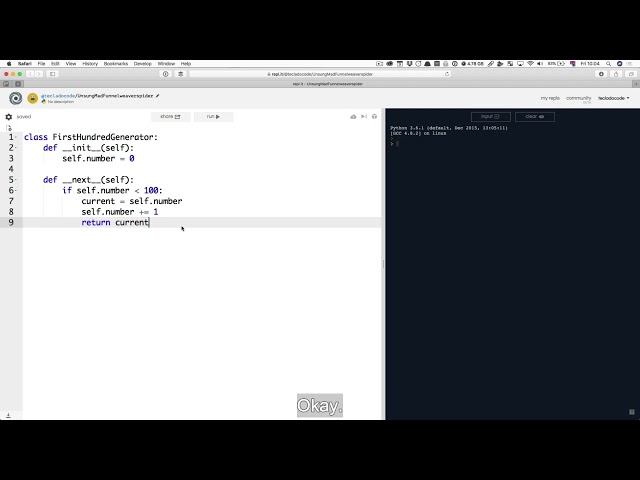Clear the console output
The image size is (640, 480).
(x=535, y=117)
